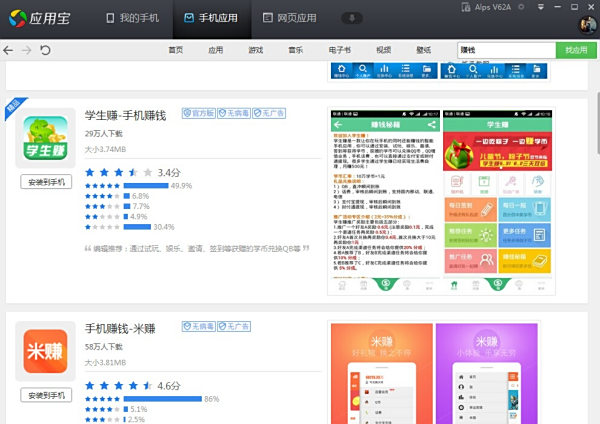
Task: Go forward with the forward arrow
Action: 26,50
